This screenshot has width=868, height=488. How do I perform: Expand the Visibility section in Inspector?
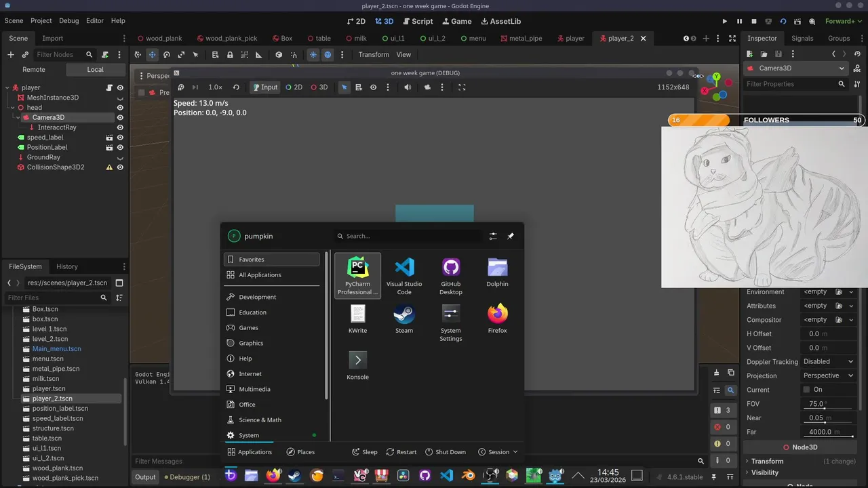(764, 472)
